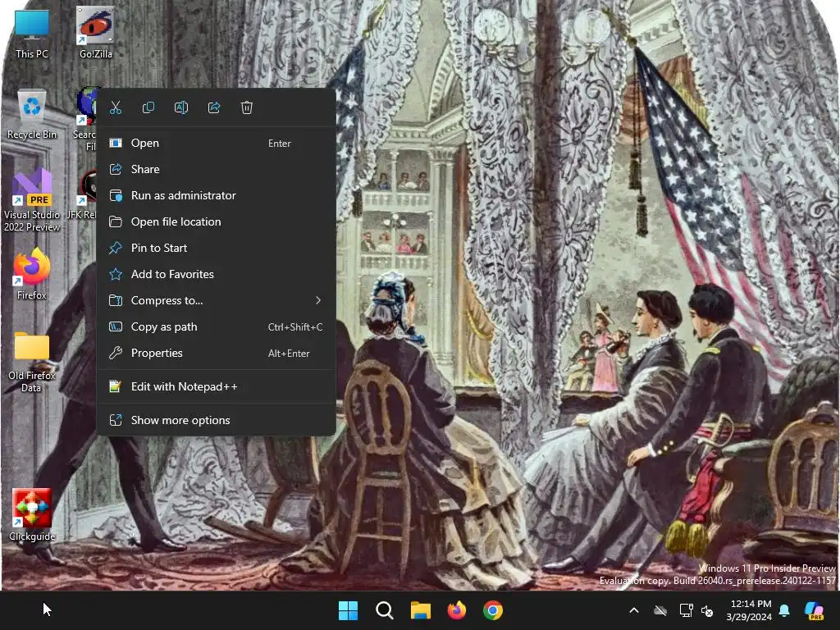Click the Cut scissors icon in context menu
The image size is (840, 630).
coord(116,107)
